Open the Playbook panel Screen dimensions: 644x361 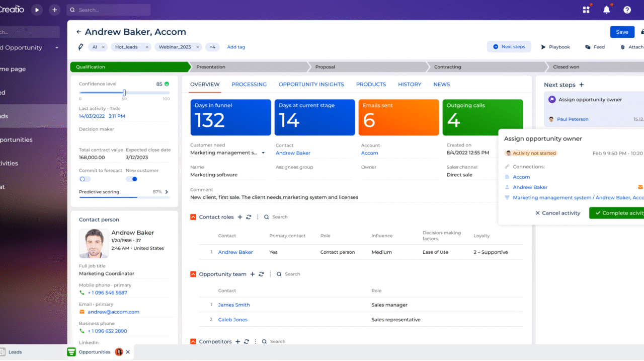(x=555, y=47)
